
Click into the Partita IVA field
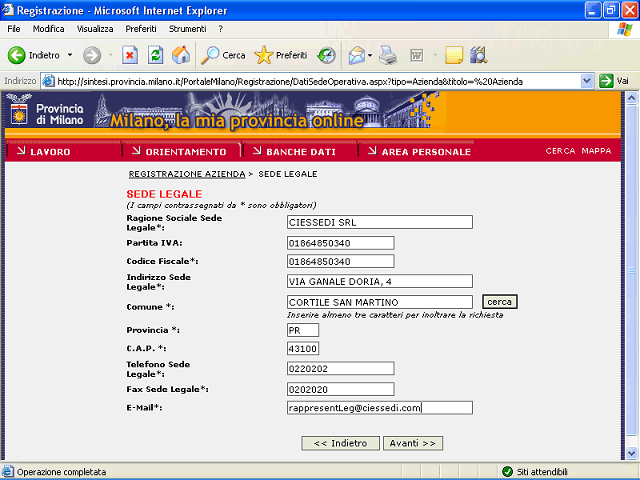pyautogui.click(x=340, y=243)
